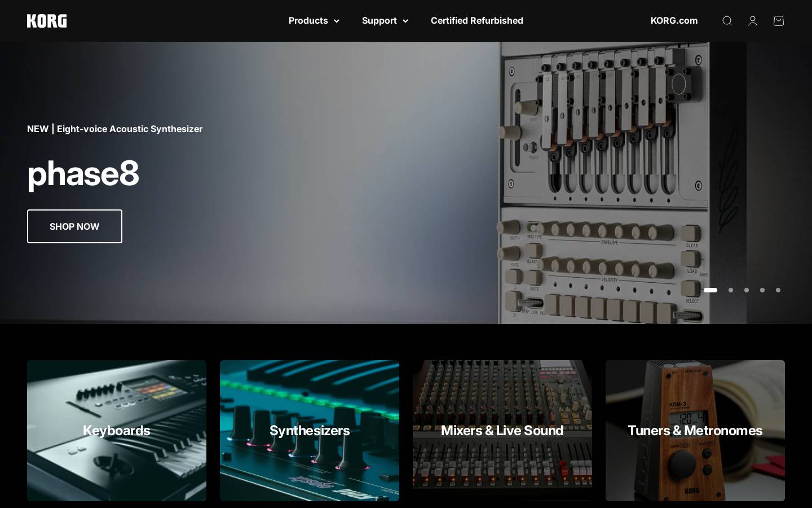Expand the Products dropdown menu

[x=314, y=21]
